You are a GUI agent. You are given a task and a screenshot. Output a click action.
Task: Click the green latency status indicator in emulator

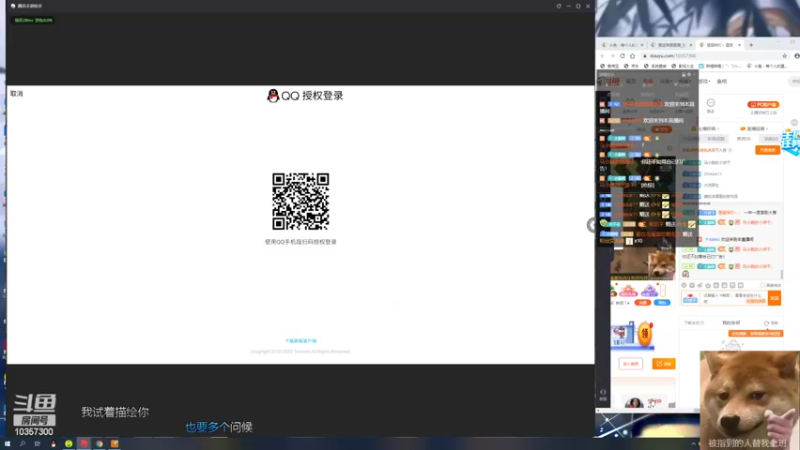pyautogui.click(x=33, y=20)
